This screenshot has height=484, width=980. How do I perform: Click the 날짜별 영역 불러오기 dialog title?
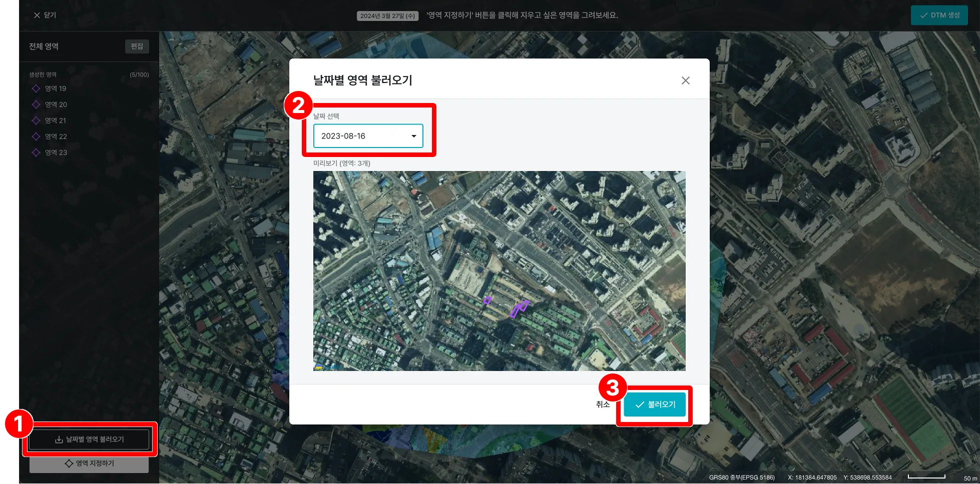(362, 80)
